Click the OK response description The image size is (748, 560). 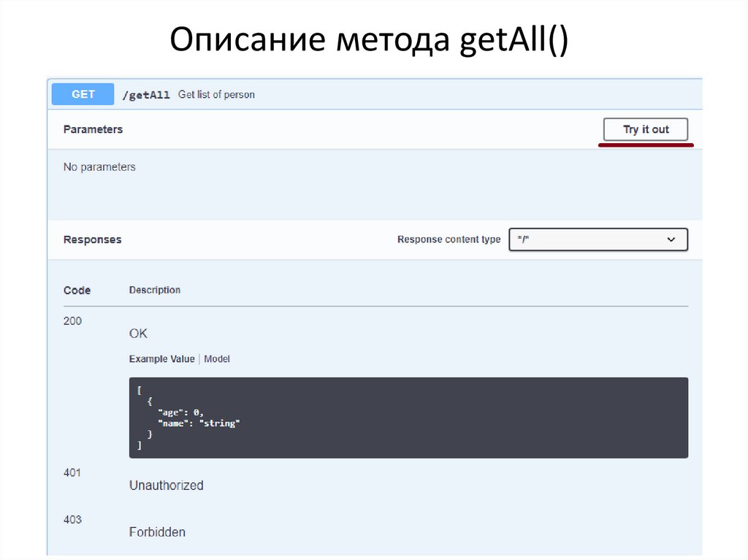coord(138,334)
